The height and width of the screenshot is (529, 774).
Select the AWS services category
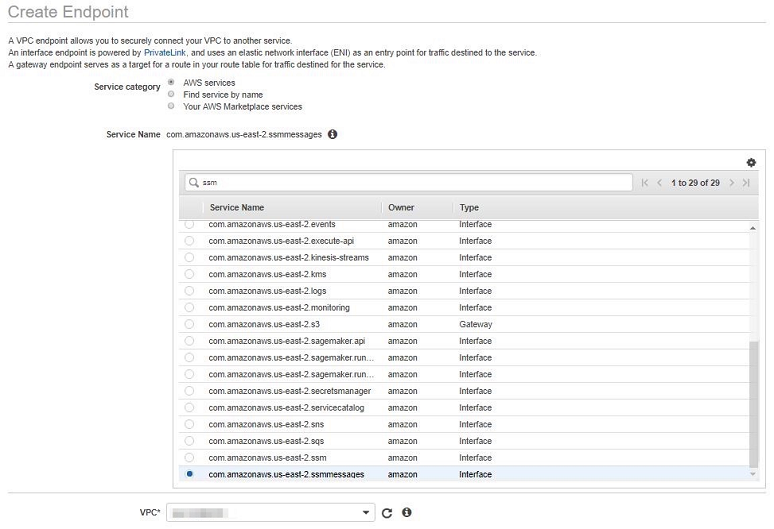(171, 82)
